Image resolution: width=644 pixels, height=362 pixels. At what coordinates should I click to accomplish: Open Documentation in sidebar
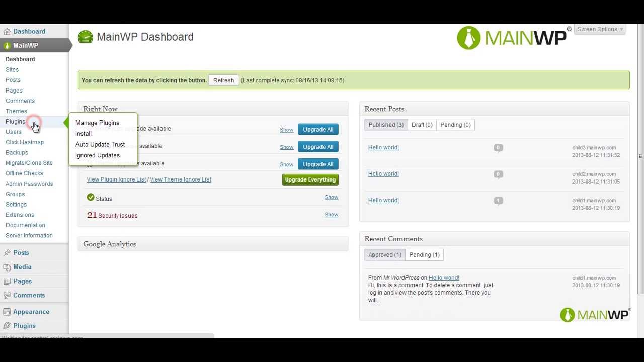(x=25, y=225)
